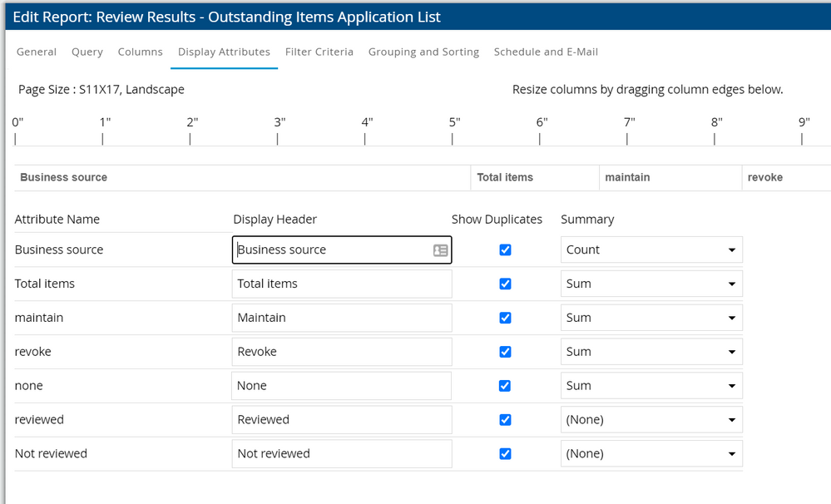
Task: Focus the Not reviewed display header field
Action: coord(341,454)
